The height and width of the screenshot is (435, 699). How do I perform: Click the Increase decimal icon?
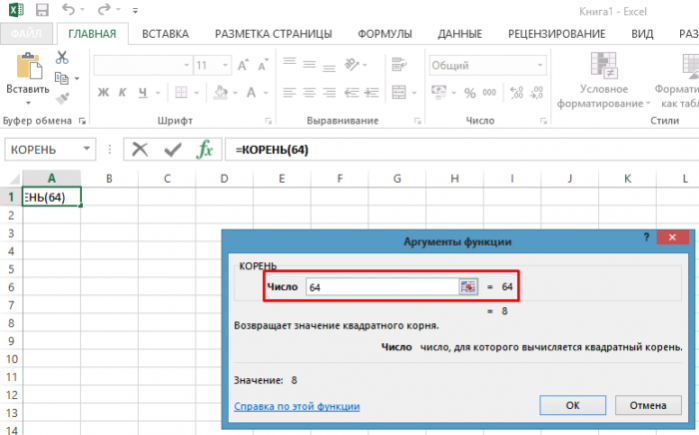click(517, 92)
